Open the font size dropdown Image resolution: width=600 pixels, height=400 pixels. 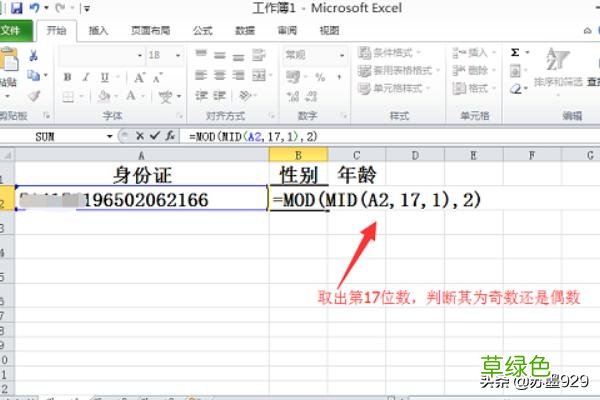pyautogui.click(x=176, y=56)
